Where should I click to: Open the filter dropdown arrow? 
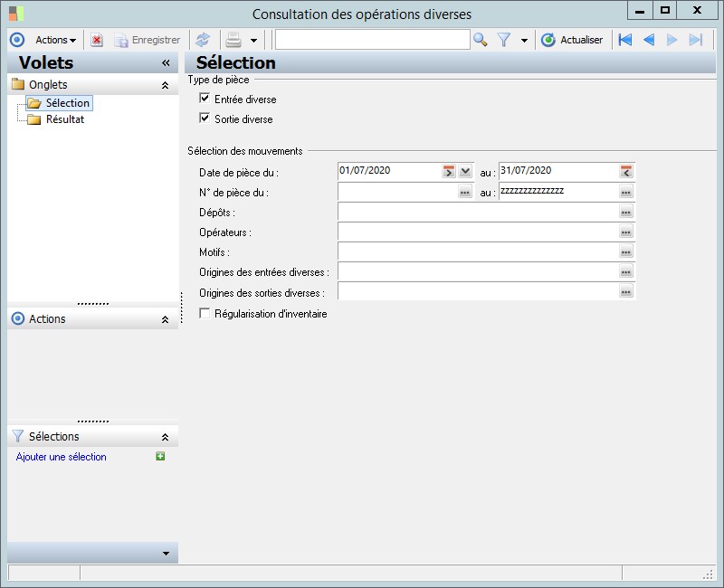(x=524, y=41)
